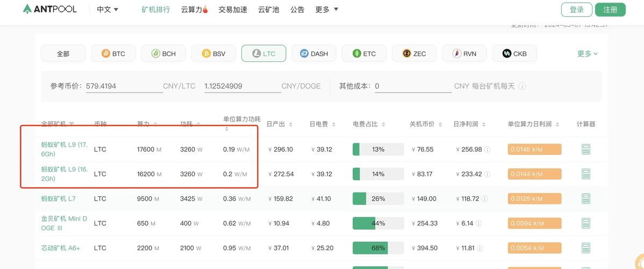The width and height of the screenshot is (644, 269).
Task: Click the 0.62 W/M efficiency value
Action: pyautogui.click(x=237, y=223)
